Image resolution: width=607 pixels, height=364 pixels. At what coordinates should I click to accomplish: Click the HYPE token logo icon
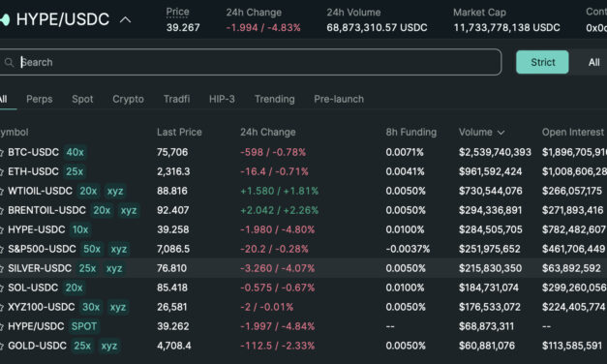coord(5,19)
